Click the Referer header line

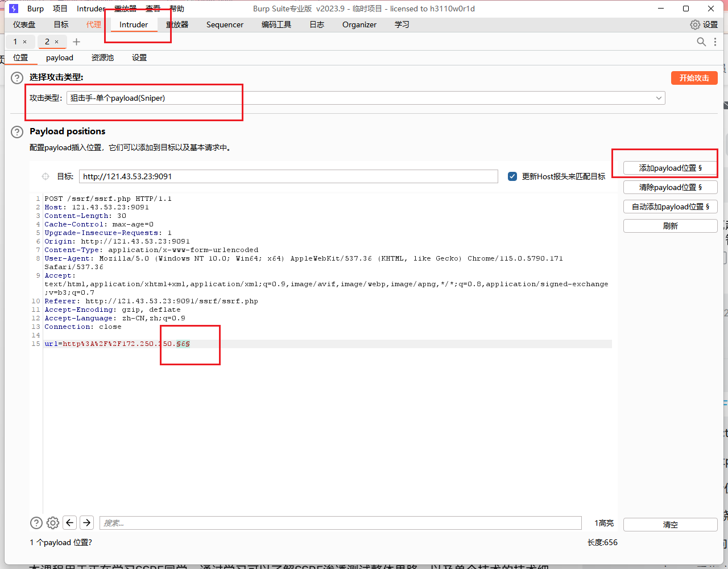tap(151, 301)
